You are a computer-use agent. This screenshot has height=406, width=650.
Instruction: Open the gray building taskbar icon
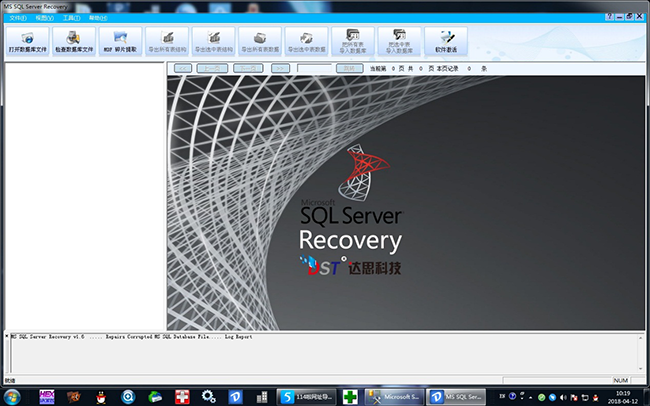click(262, 397)
